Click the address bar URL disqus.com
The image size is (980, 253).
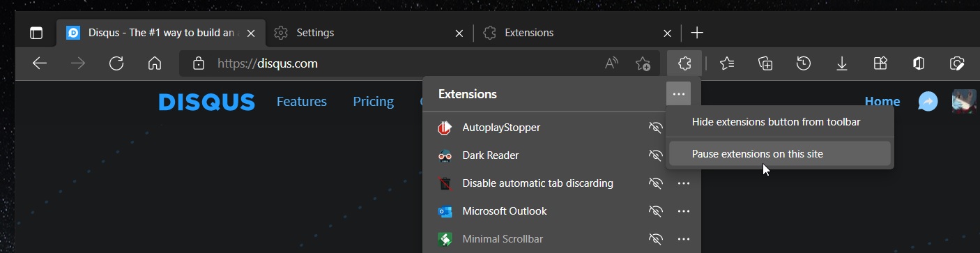(268, 63)
